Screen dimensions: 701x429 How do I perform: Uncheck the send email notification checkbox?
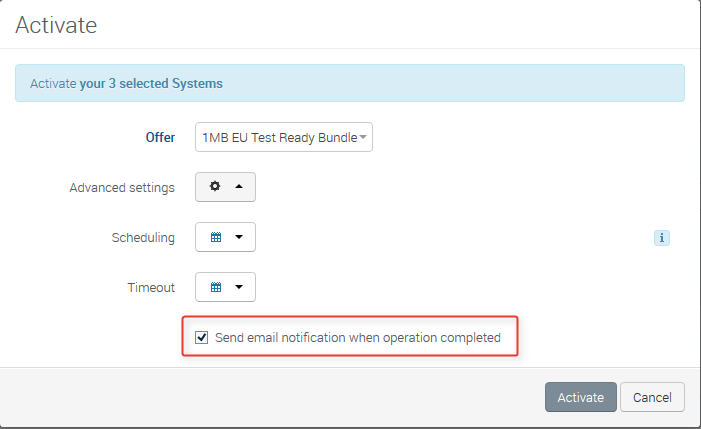point(202,338)
